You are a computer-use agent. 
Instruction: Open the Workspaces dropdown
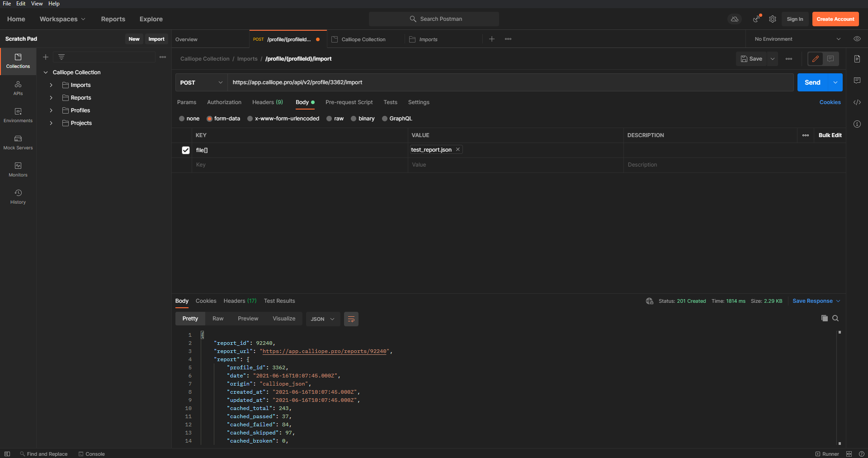click(62, 19)
